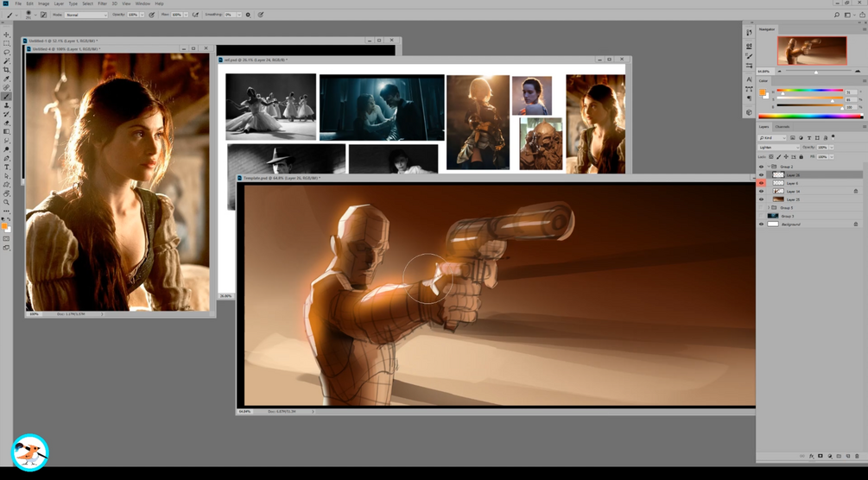The width and height of the screenshot is (868, 480).
Task: Select the History Brush tool
Action: coord(7,114)
